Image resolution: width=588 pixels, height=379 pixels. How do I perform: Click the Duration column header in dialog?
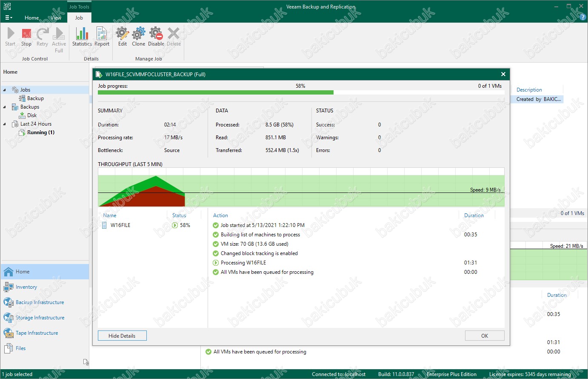474,215
